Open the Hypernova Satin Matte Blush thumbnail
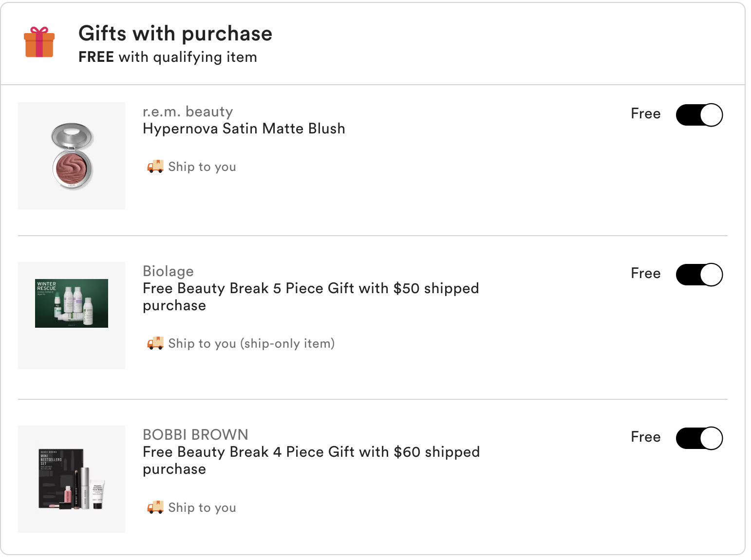751x560 pixels. (x=72, y=156)
